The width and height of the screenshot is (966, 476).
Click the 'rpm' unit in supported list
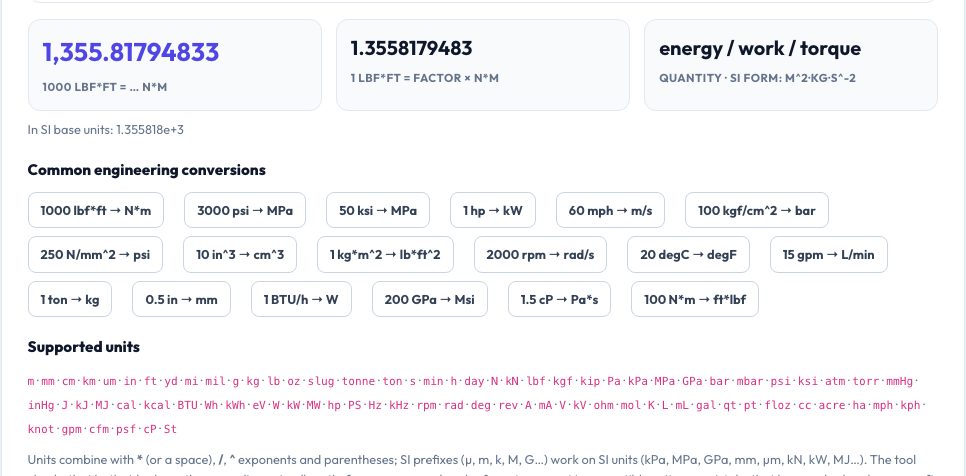pos(426,405)
